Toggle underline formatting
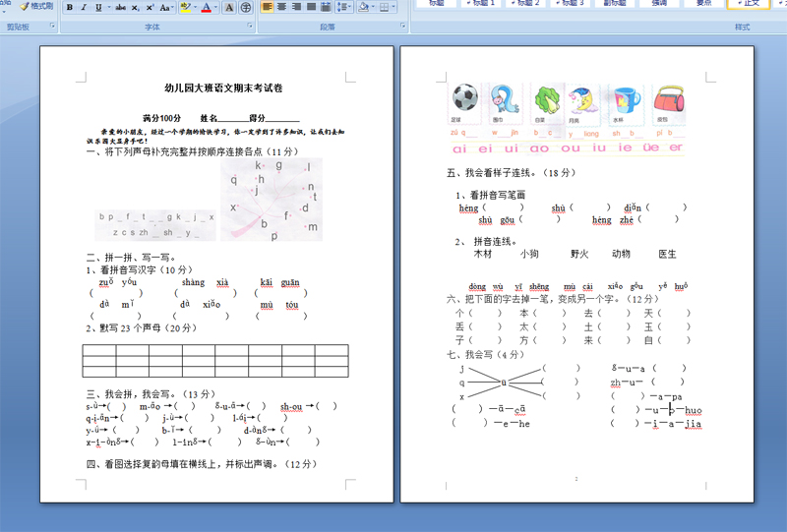The height and width of the screenshot is (532, 787). tap(98, 7)
